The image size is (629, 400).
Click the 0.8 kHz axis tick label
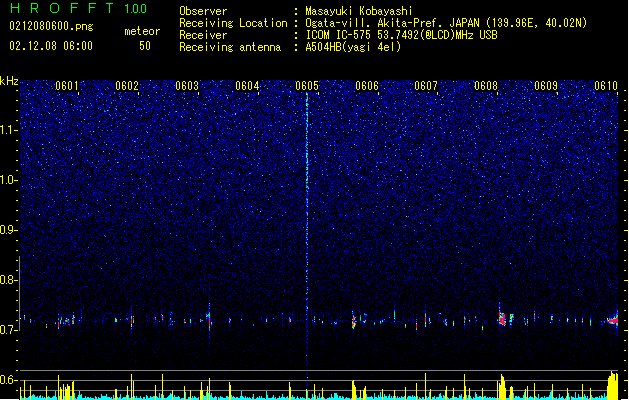(9, 280)
